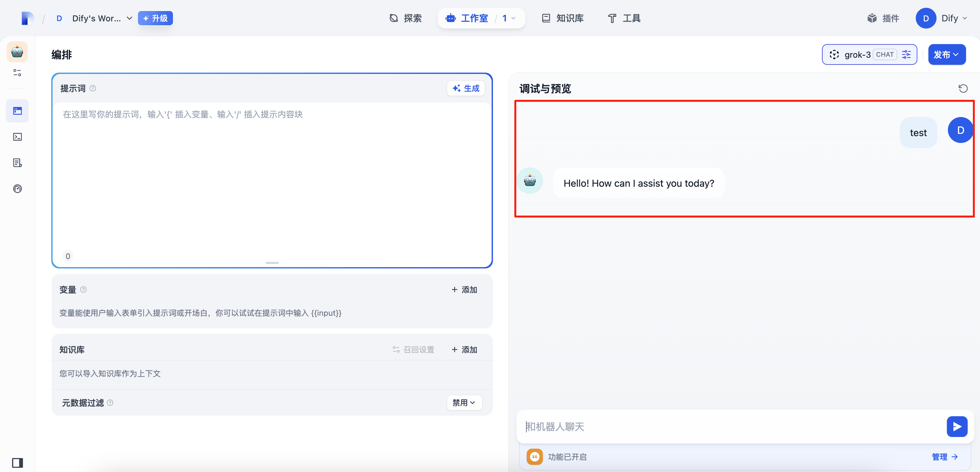980x472 pixels.
Task: Expand the 发布 publish dropdown
Action: [946, 54]
